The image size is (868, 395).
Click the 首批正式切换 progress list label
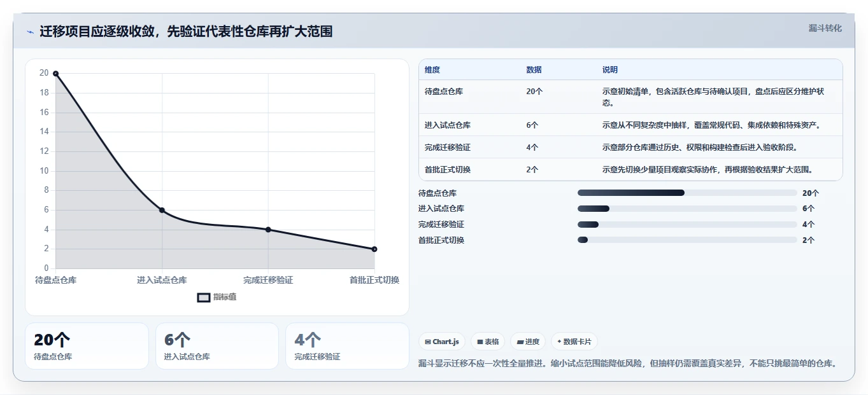tap(441, 240)
